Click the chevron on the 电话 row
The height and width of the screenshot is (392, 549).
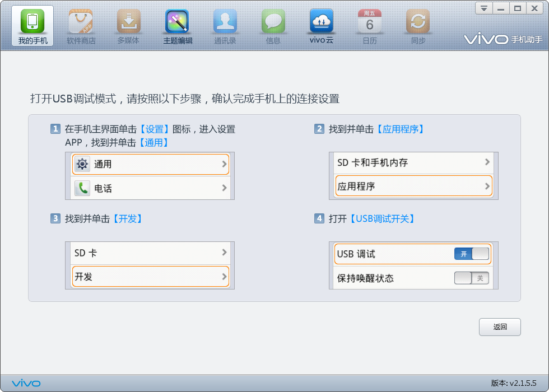pos(225,188)
